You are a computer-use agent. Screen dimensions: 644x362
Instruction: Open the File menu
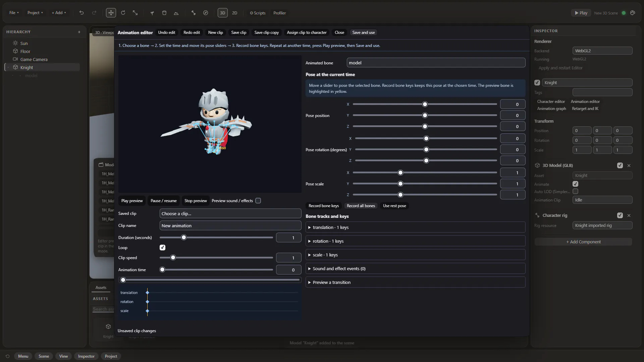(x=14, y=13)
